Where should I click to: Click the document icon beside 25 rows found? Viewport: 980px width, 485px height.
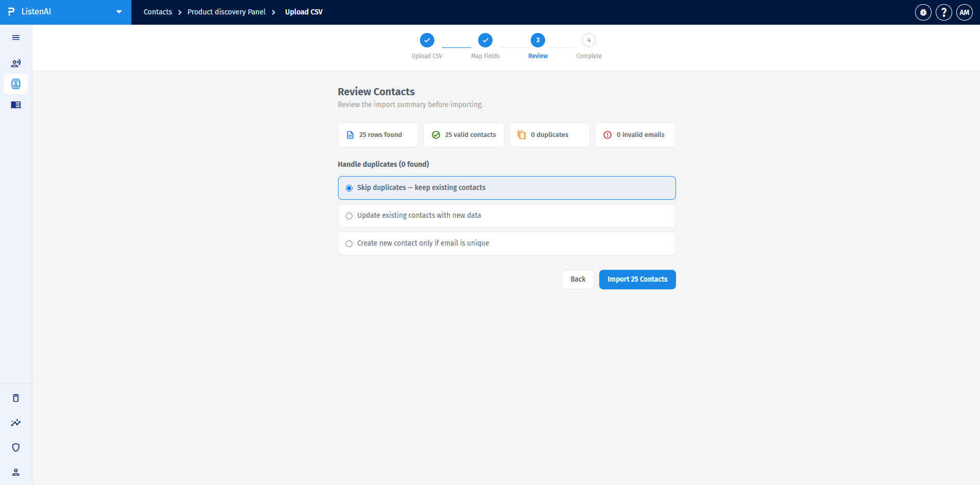point(350,135)
